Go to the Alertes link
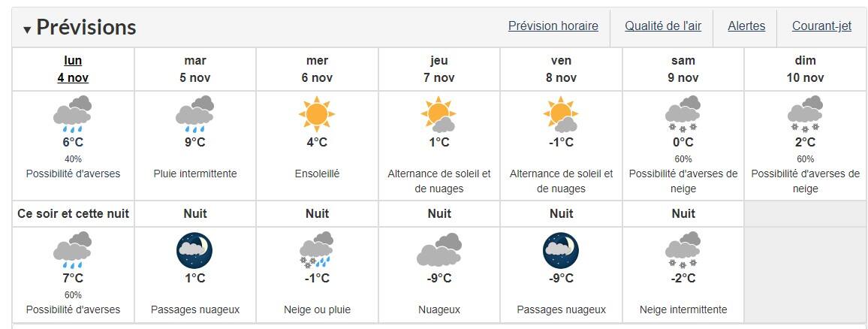Screen dimensions: 868x329 746,26
